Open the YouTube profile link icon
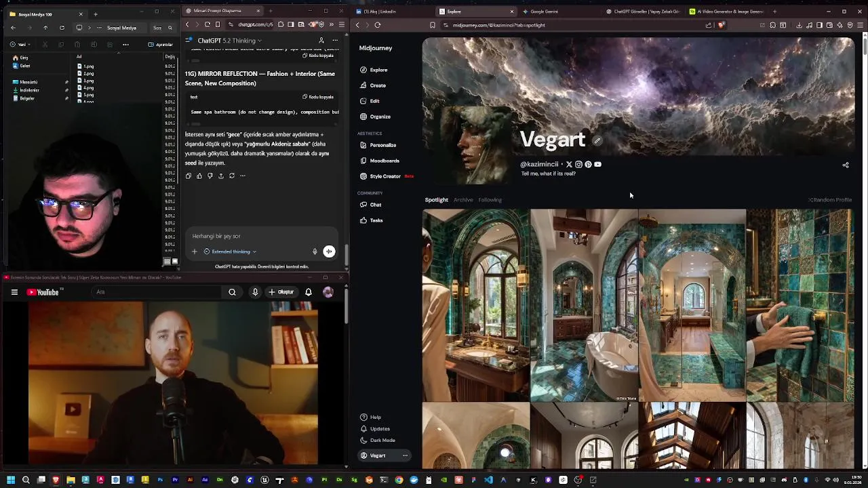Image resolution: width=868 pixels, height=488 pixels. point(597,164)
